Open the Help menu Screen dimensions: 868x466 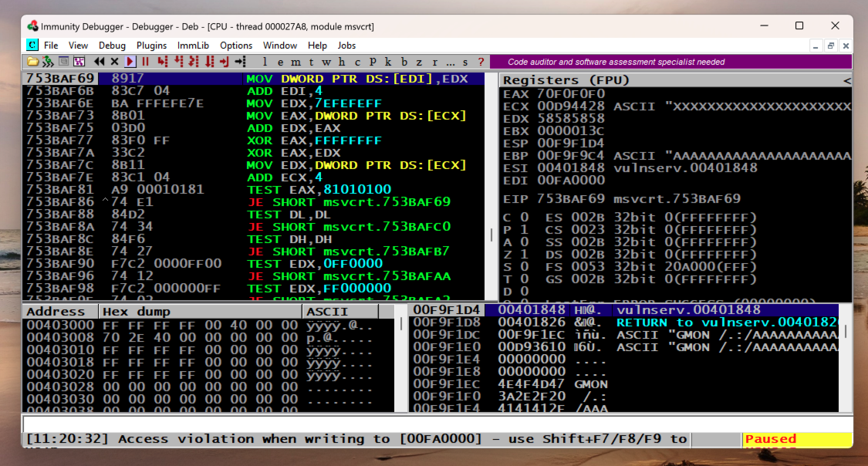coord(317,46)
